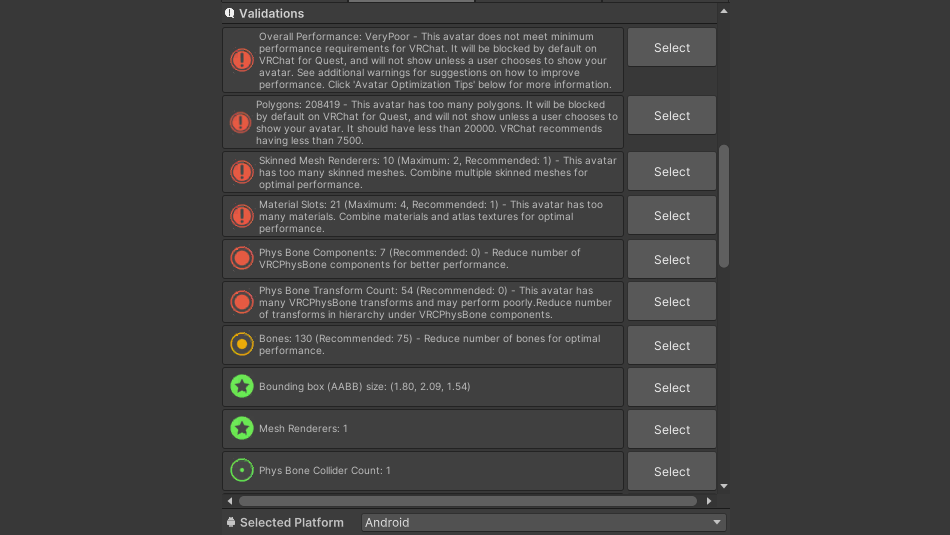Click the error icon next to Polygons warning
Screen dimensions: 950x535
tap(241, 122)
